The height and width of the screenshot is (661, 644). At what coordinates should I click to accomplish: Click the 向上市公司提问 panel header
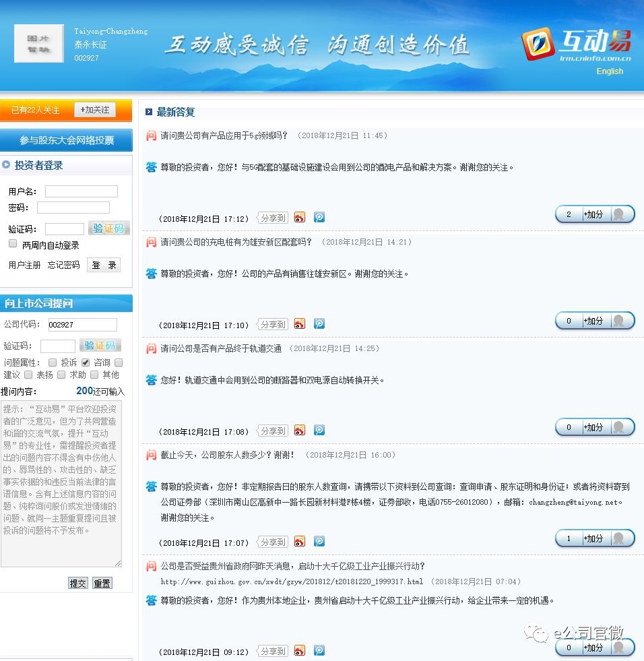pyautogui.click(x=66, y=303)
